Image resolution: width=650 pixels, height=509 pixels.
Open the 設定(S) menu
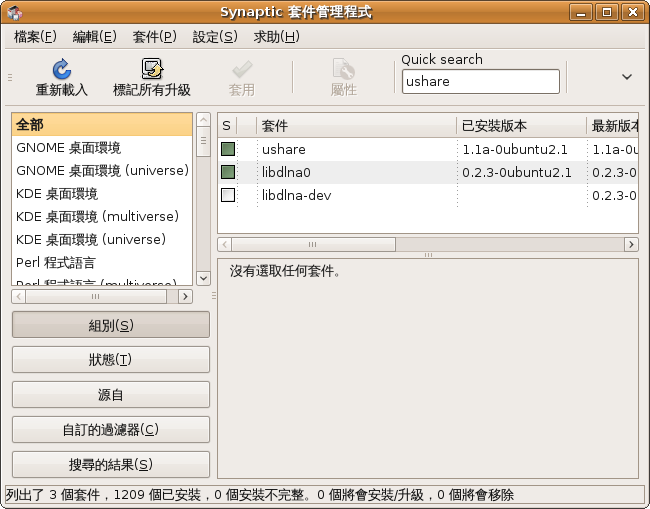pos(215,37)
